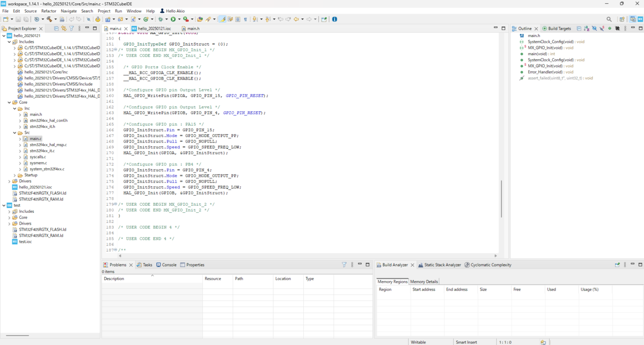Click the blue Information center icon
The height and width of the screenshot is (345, 644).
pyautogui.click(x=334, y=19)
